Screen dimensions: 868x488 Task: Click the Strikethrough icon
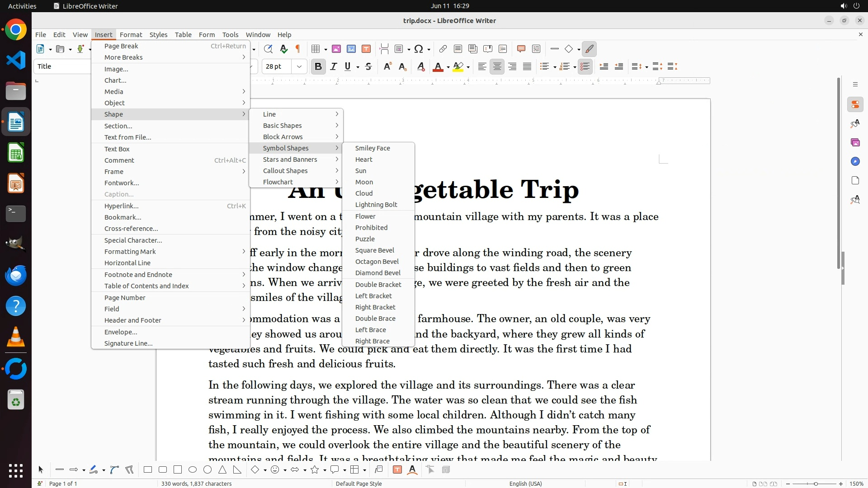[368, 66]
